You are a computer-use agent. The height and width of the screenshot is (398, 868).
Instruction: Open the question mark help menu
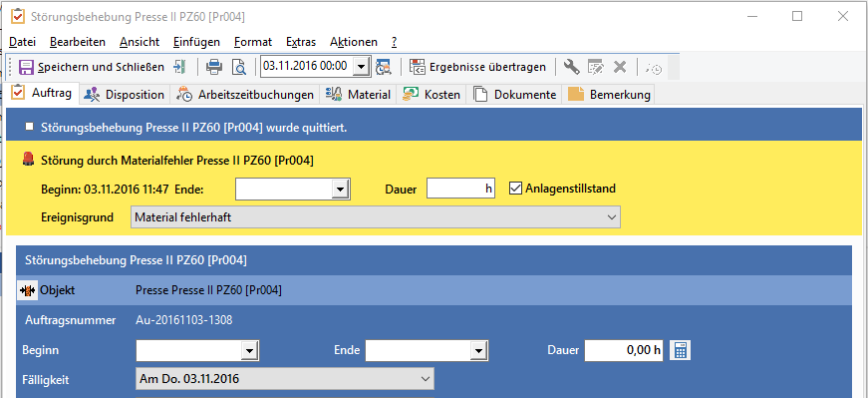click(x=395, y=42)
